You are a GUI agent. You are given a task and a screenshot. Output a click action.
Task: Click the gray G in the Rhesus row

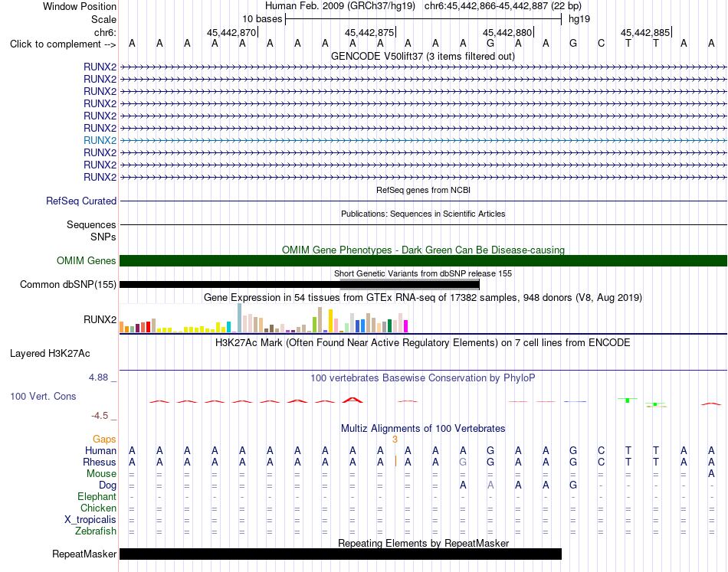click(x=462, y=462)
